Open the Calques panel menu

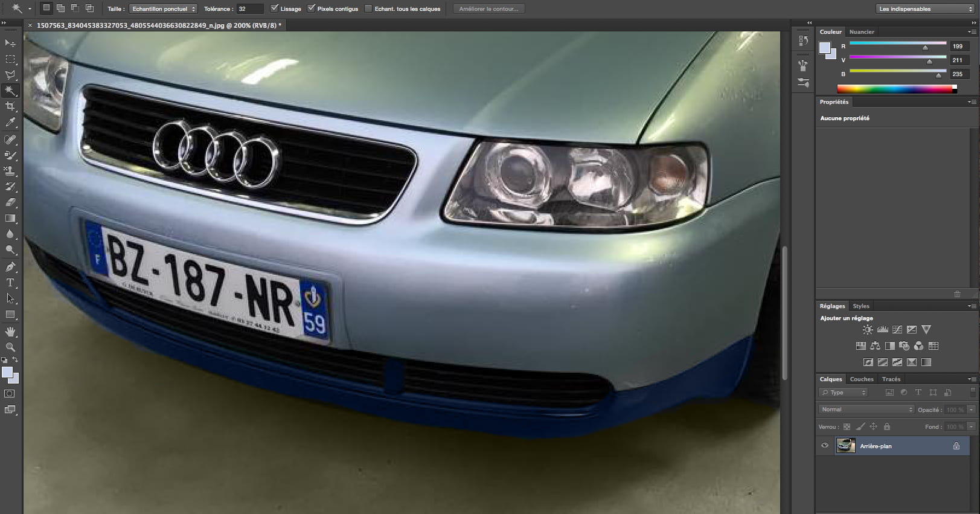972,379
